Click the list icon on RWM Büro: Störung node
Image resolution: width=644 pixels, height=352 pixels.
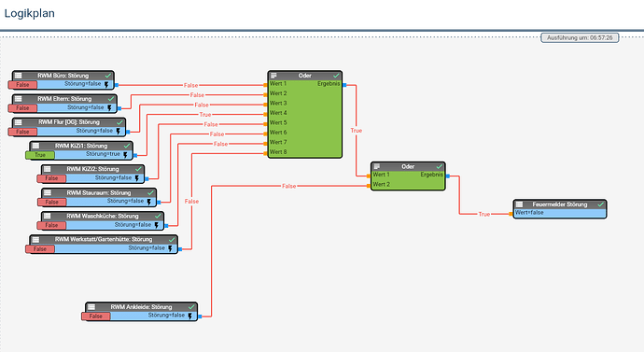19,76
